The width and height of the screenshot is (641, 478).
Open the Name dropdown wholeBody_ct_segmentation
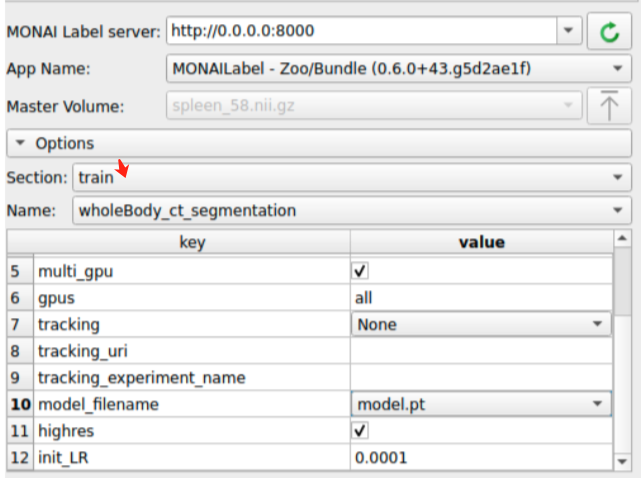pyautogui.click(x=352, y=211)
